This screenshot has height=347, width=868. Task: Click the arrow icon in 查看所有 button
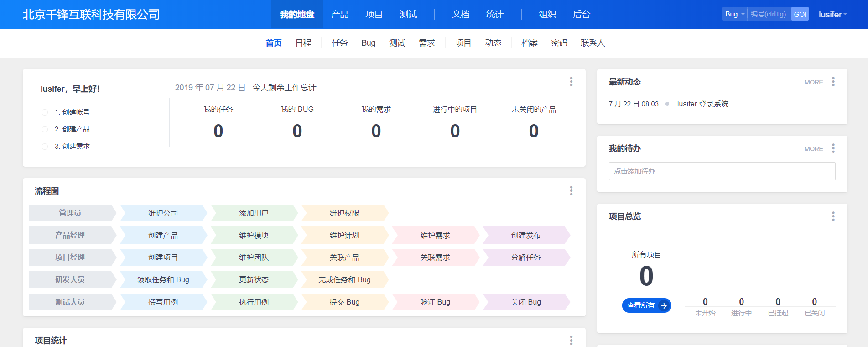(x=664, y=305)
